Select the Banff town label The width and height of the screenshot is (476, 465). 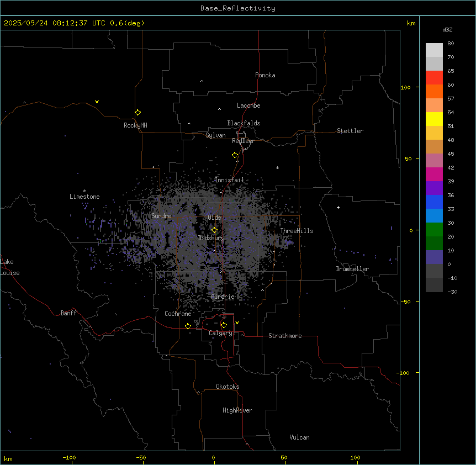coord(68,313)
